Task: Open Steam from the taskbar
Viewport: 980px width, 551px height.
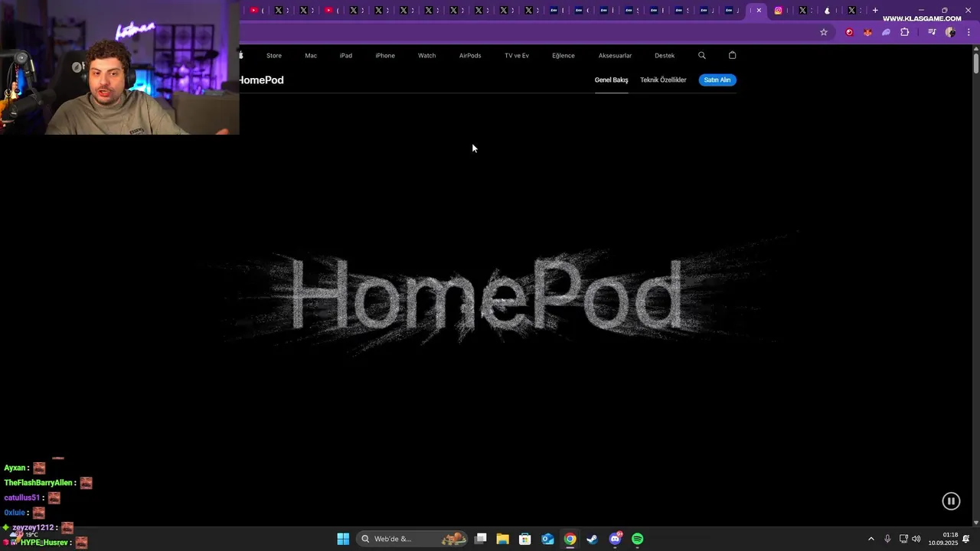Action: [x=593, y=539]
